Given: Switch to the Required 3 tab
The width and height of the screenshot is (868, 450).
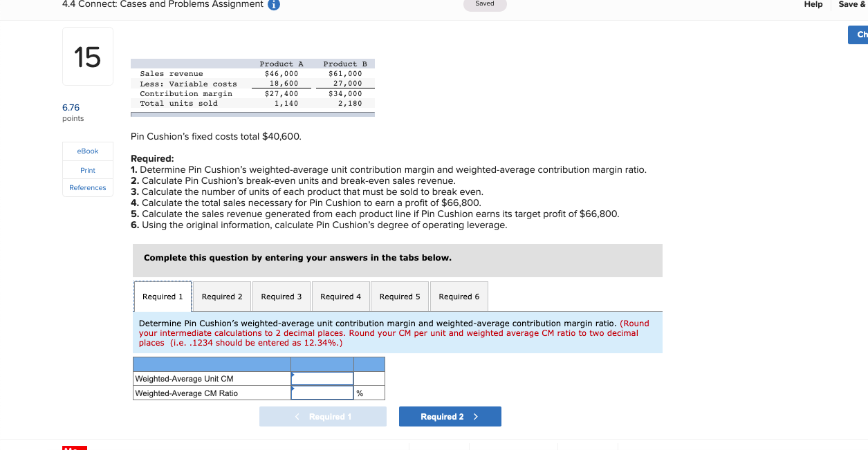Looking at the screenshot, I should click(x=281, y=297).
